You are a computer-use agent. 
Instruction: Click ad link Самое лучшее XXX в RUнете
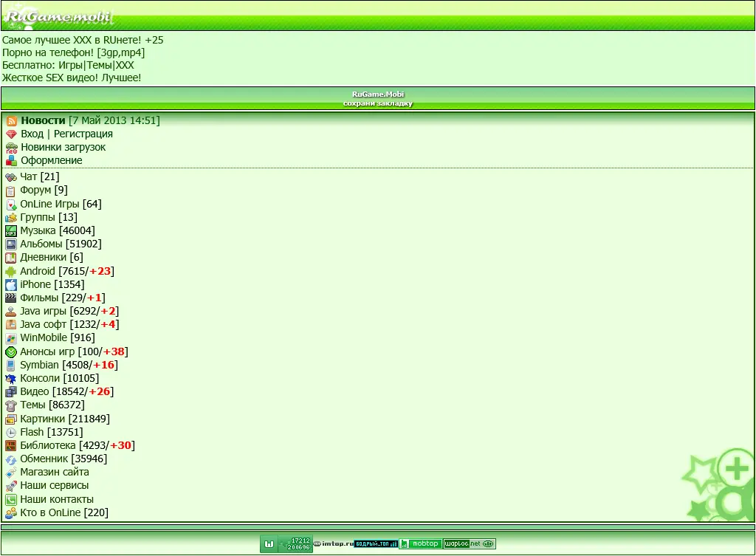pyautogui.click(x=83, y=40)
